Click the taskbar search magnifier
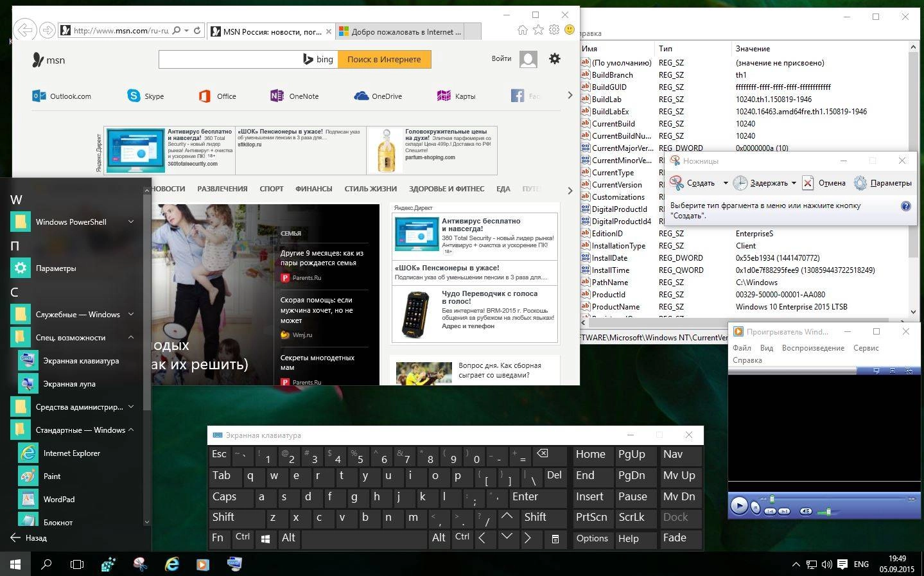 [x=46, y=564]
